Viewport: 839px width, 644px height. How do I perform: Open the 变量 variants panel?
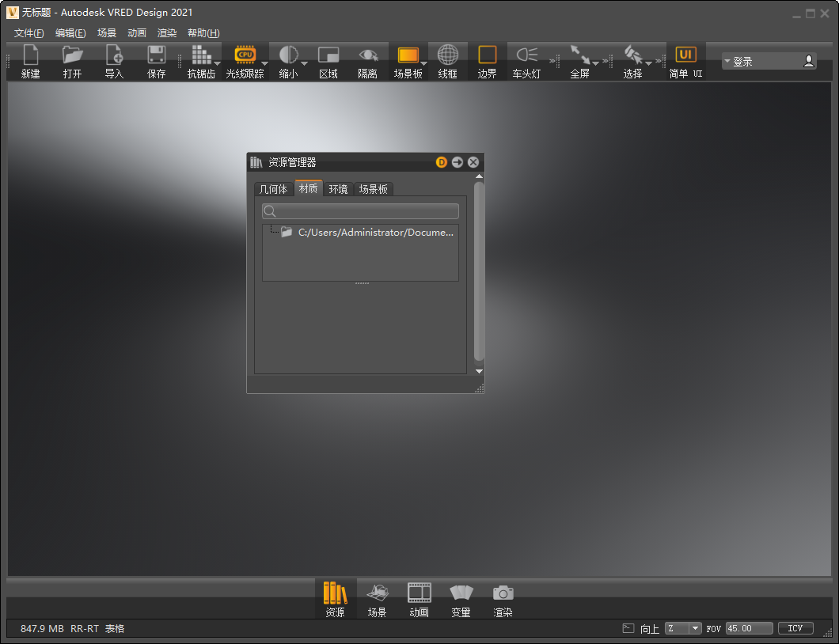click(x=461, y=598)
